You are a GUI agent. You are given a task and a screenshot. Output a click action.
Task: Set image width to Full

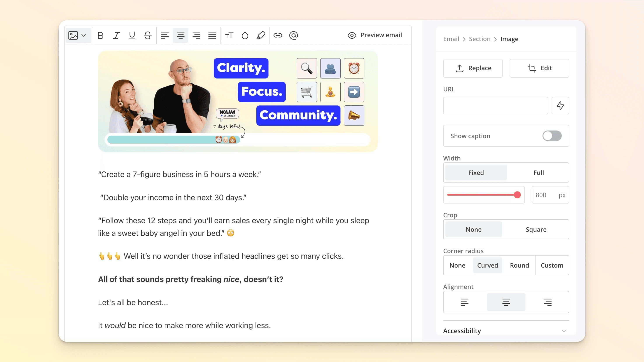point(538,173)
